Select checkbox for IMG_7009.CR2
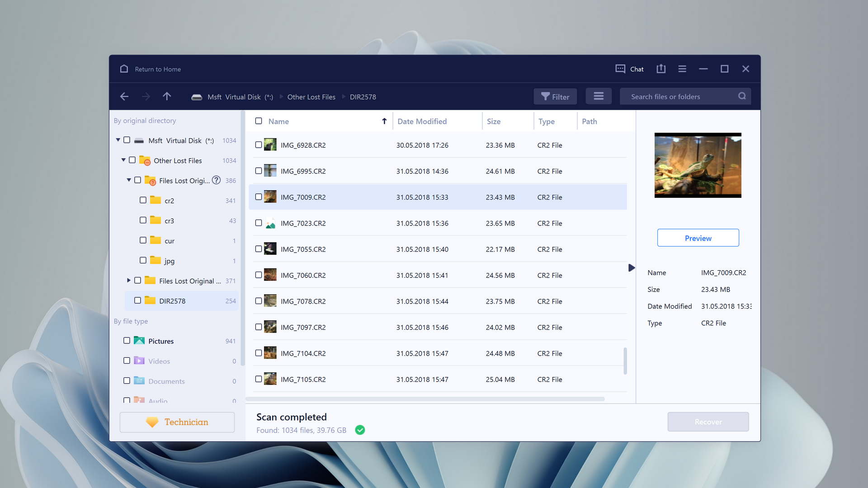This screenshot has width=868, height=488. (259, 197)
